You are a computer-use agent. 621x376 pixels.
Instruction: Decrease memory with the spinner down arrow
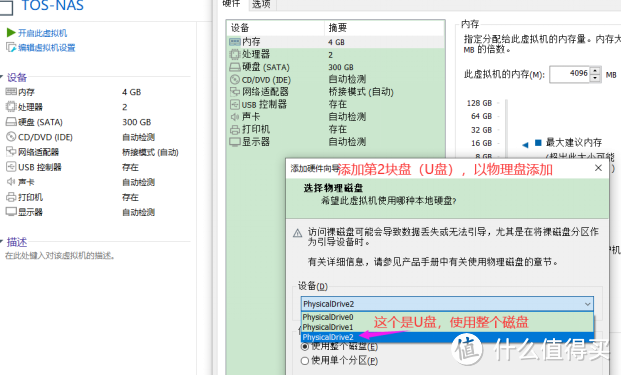coord(595,78)
